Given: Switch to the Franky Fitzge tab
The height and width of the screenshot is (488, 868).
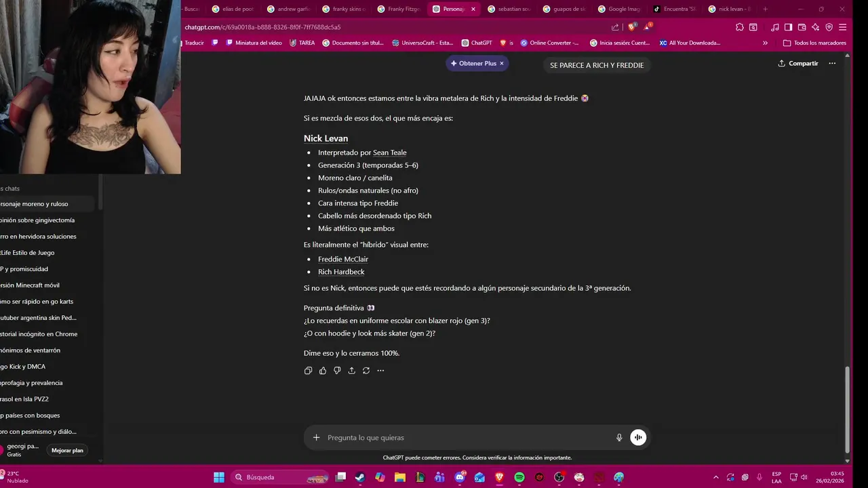Looking at the screenshot, I should (399, 9).
